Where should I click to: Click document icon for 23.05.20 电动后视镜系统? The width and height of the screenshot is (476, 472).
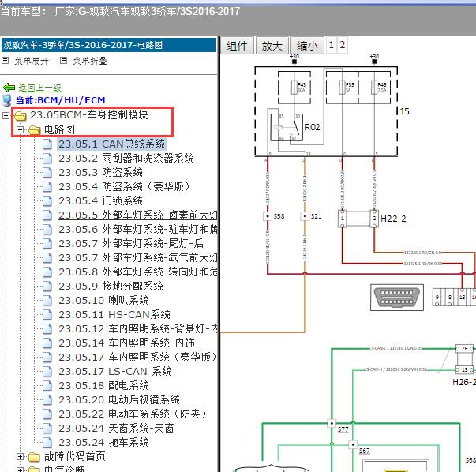[x=47, y=400]
